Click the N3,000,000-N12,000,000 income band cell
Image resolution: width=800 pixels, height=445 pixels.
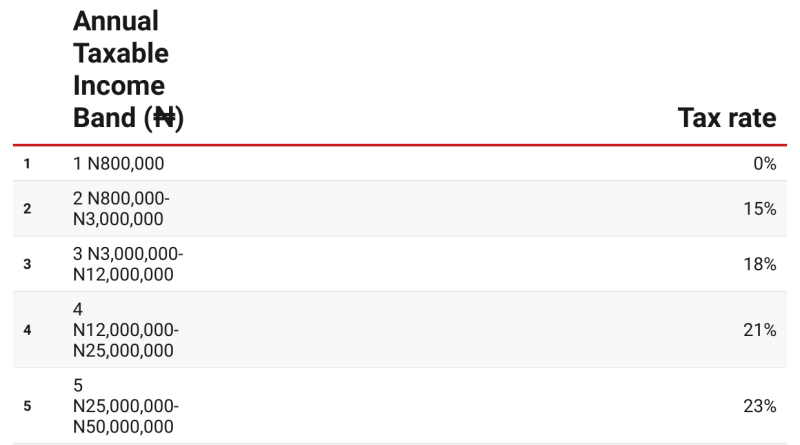[x=128, y=264]
